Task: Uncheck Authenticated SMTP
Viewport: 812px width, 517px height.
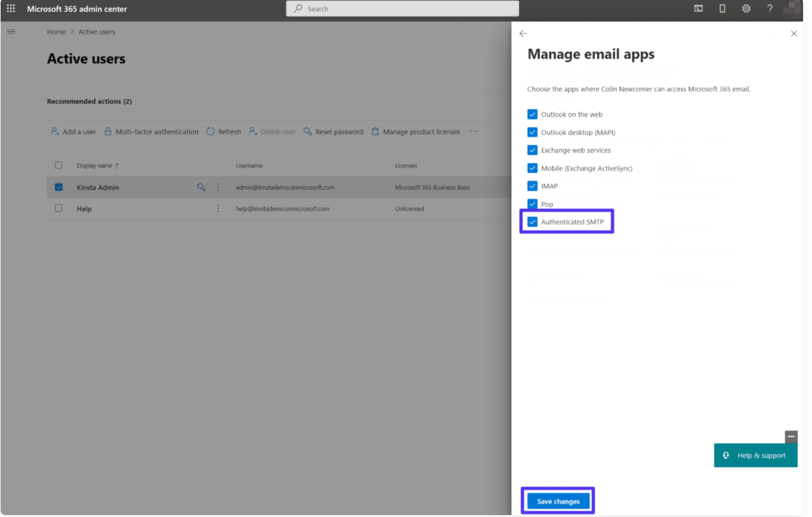Action: tap(532, 222)
